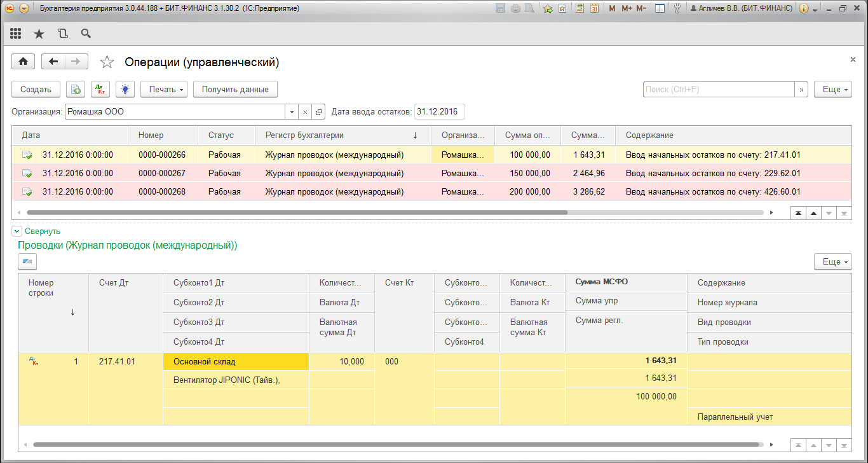Click the Вентилятор JIPONIC (Тайв.) cell

(x=236, y=380)
